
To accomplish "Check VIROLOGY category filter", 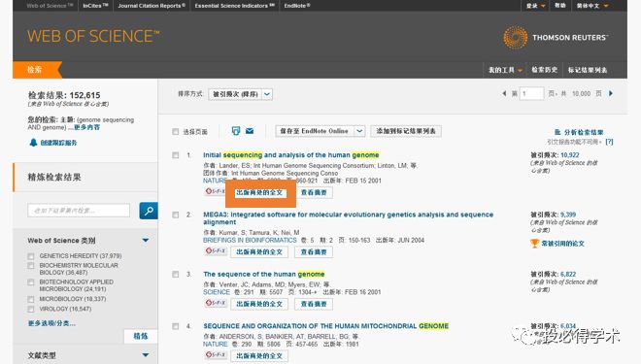I will click(x=31, y=309).
